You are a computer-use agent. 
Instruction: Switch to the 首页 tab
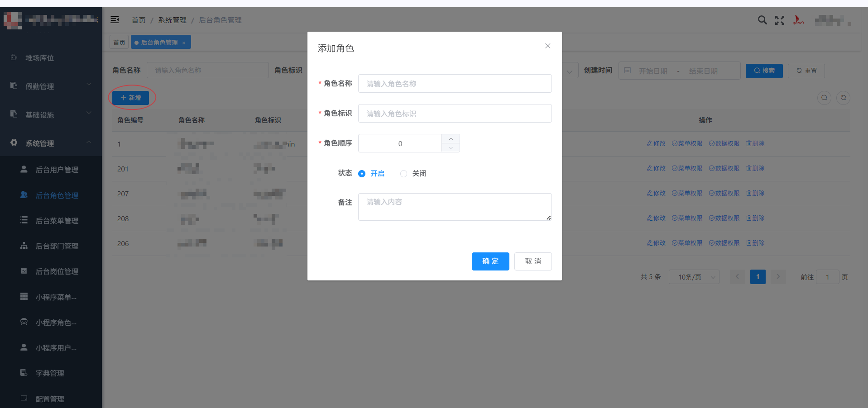tap(119, 42)
